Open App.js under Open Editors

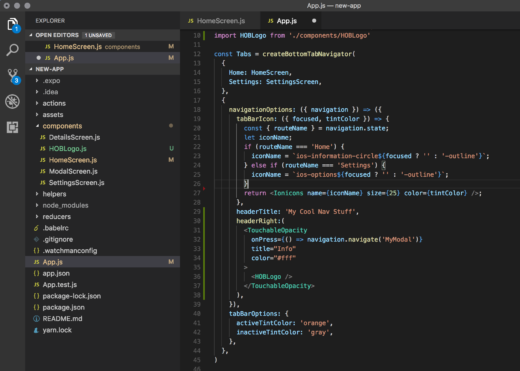coord(103,58)
